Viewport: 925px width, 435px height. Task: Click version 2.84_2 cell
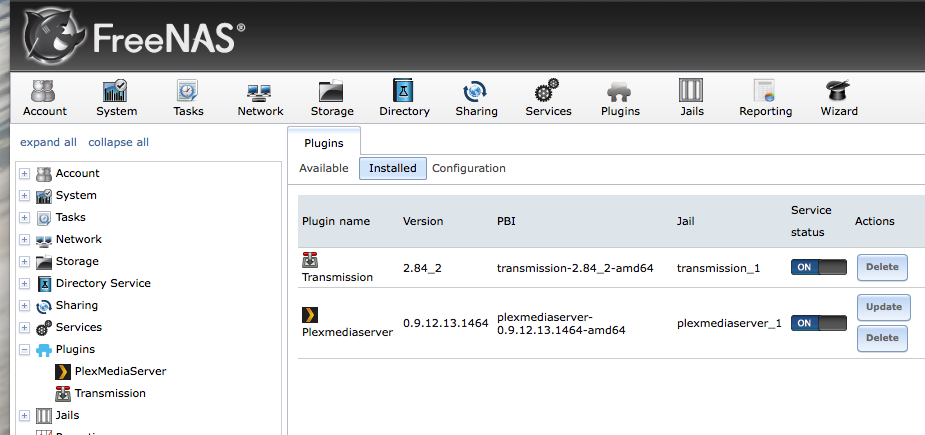click(422, 268)
